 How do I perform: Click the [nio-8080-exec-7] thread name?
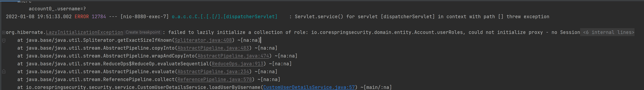(144, 17)
